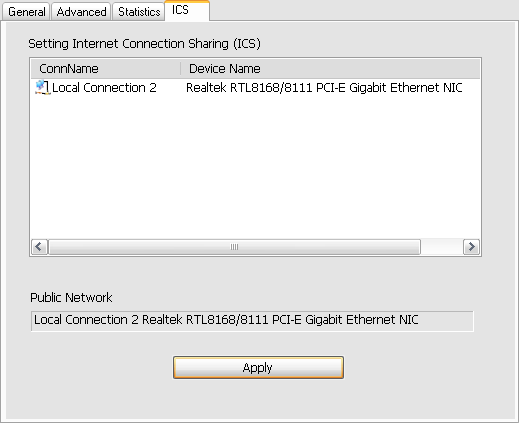Click the horizontal scrollbar thumb in the list
Image resolution: width=519 pixels, height=423 pixels.
coord(234,247)
